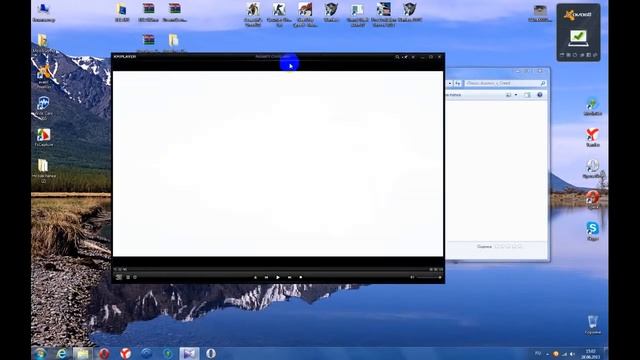The height and width of the screenshot is (360, 640).
Task: Open Explorer help question mark icon
Action: point(540,95)
